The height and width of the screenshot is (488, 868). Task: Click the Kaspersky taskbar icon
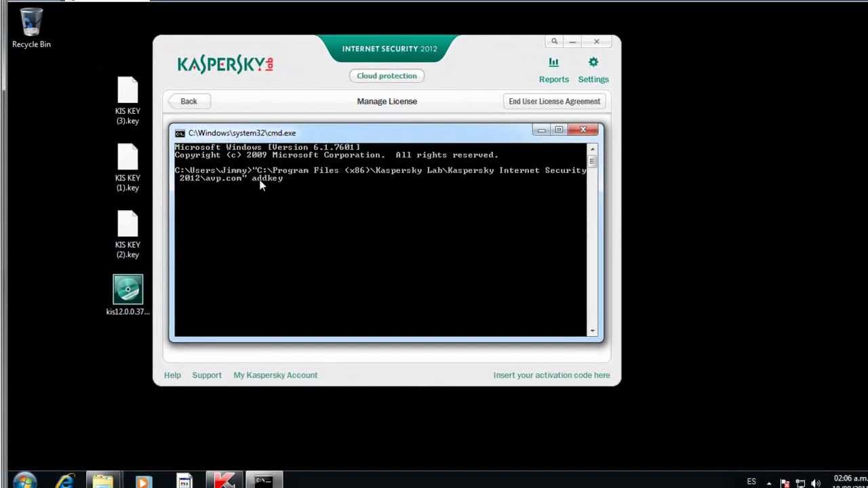[224, 481]
